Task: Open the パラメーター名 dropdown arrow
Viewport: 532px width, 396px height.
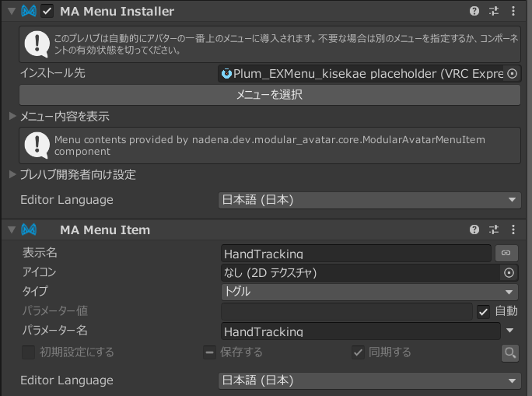Action: pyautogui.click(x=510, y=331)
